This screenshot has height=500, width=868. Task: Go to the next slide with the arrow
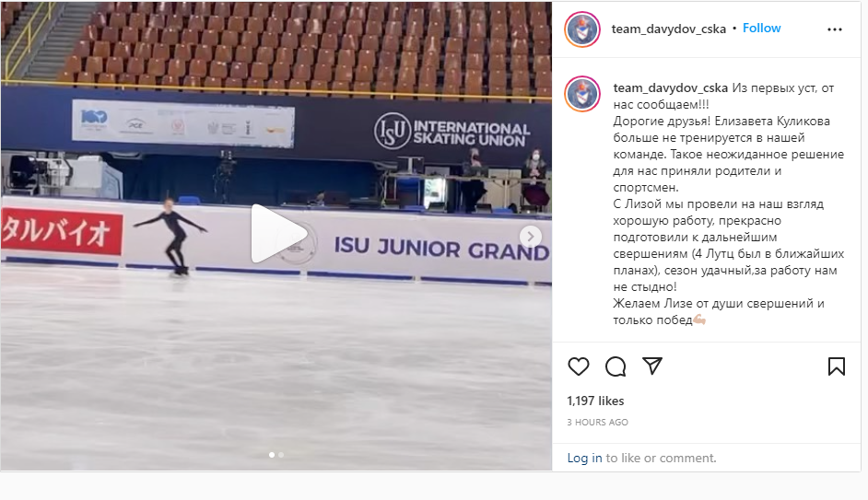point(531,237)
